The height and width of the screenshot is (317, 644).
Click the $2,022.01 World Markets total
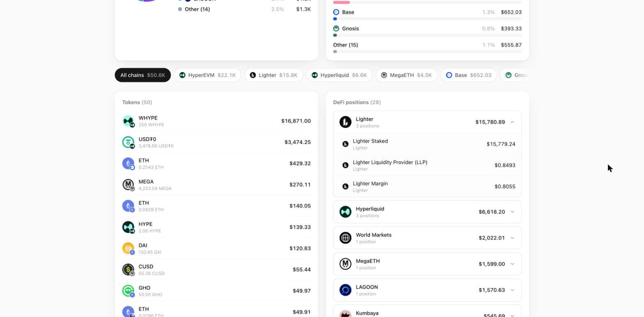(492, 238)
